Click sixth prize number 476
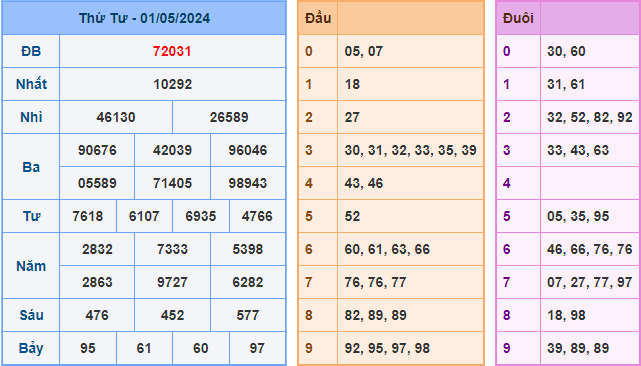The height and width of the screenshot is (366, 641). pyautogui.click(x=97, y=315)
